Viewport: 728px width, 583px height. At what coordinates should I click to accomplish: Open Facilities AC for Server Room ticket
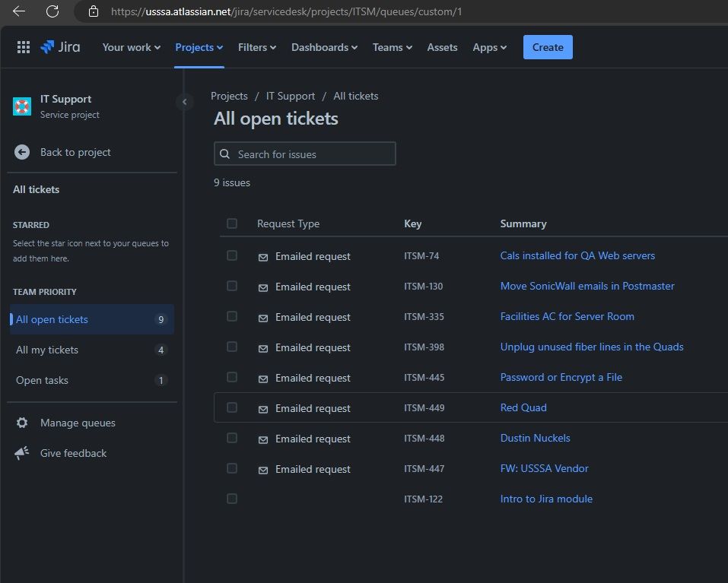point(567,316)
